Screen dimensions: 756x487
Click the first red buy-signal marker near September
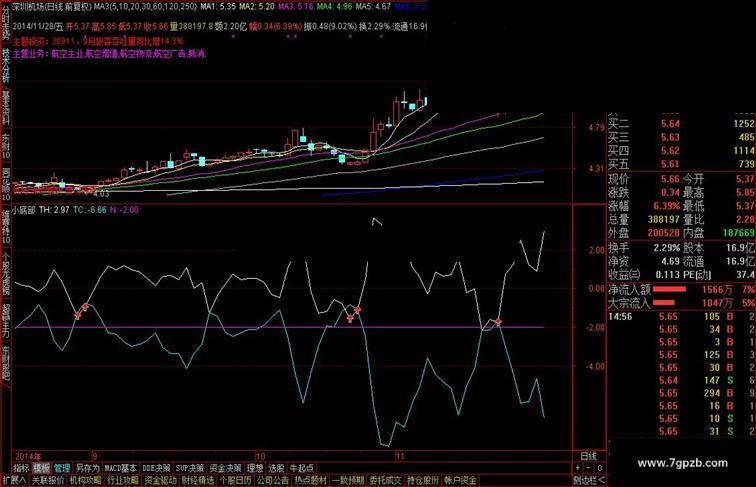tap(78, 315)
